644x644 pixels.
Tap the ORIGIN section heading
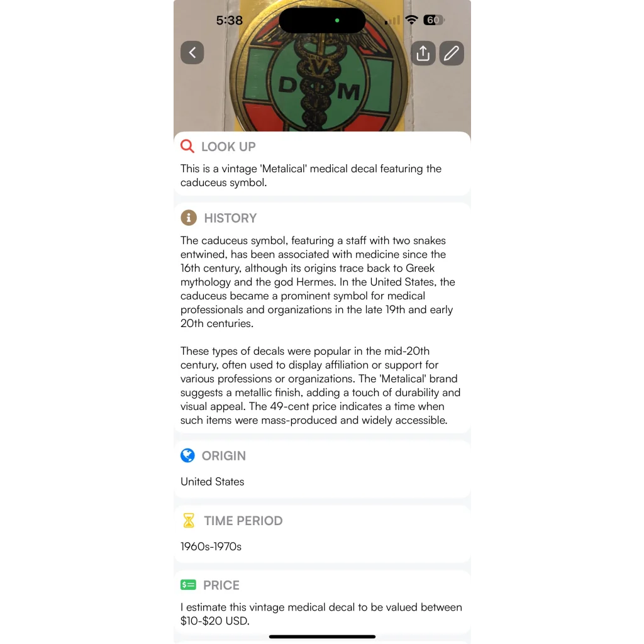pos(224,456)
